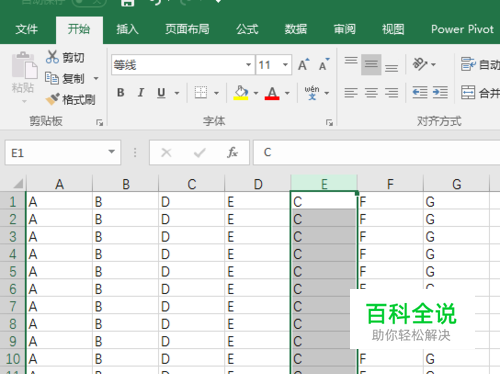
Task: Open fill color dropdown arrow
Action: click(256, 93)
